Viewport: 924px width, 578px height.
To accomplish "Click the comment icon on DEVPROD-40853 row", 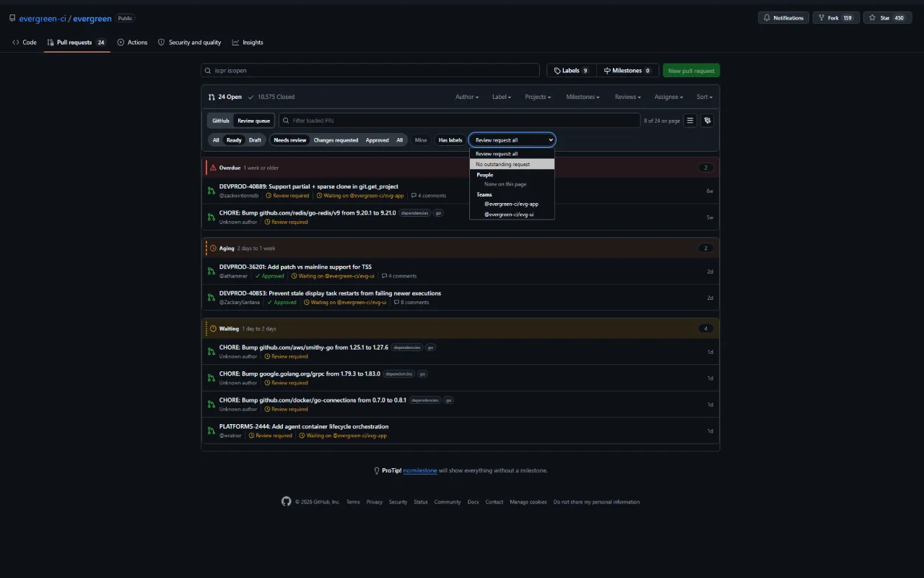I will [396, 302].
